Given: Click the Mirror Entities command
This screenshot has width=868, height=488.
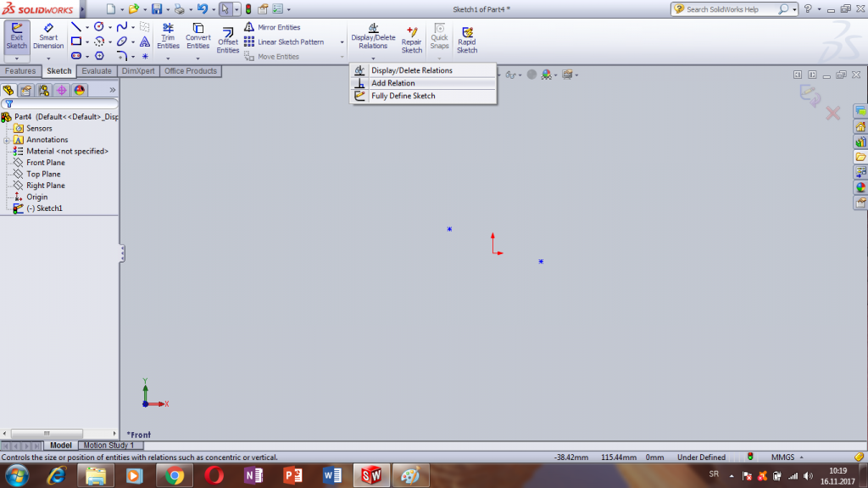Looking at the screenshot, I should coord(272,27).
